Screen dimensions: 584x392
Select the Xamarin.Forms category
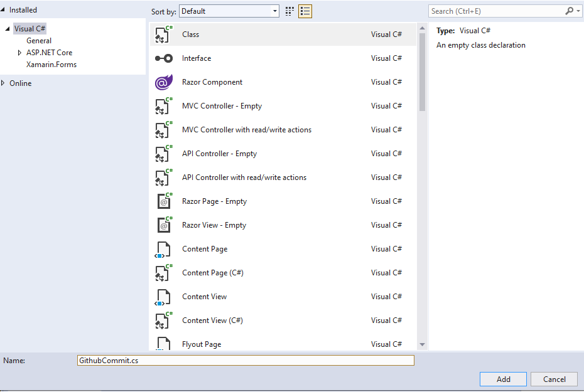tap(51, 64)
